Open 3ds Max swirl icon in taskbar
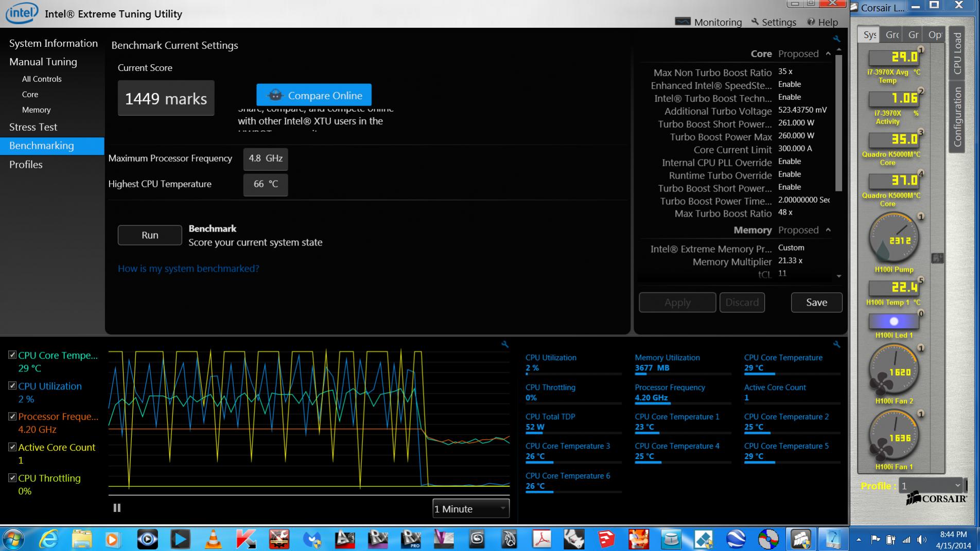980x551 pixels. pos(477,539)
